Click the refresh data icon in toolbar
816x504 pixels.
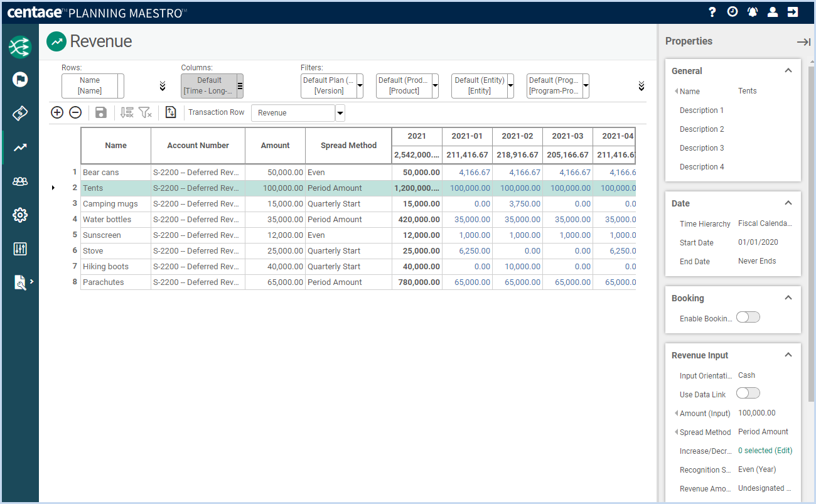171,112
